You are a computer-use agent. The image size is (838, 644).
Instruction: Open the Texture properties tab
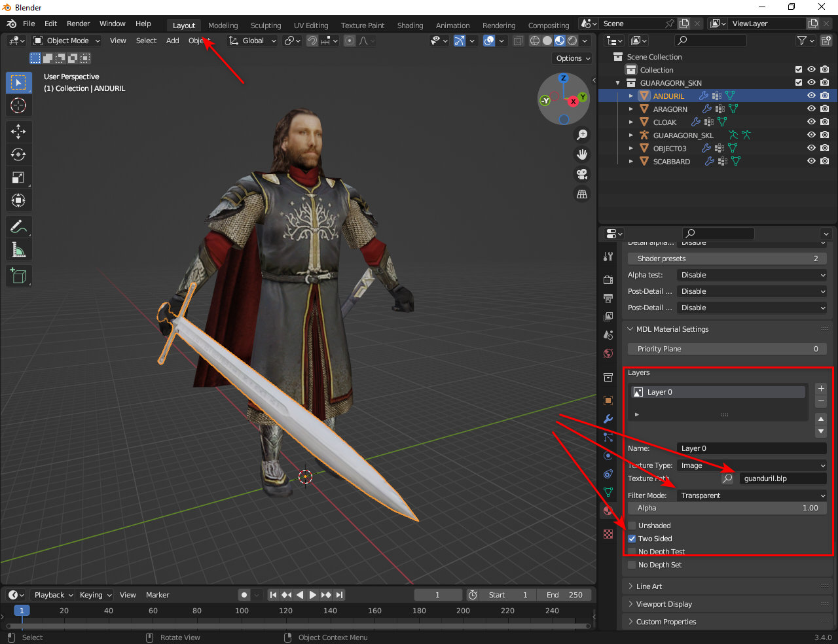pos(608,534)
